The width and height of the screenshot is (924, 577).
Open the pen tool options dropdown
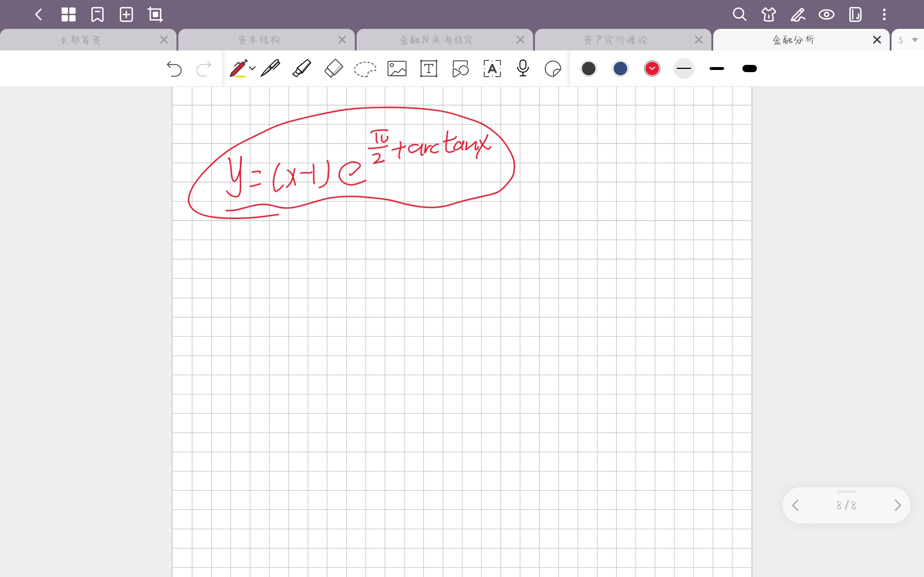click(252, 69)
